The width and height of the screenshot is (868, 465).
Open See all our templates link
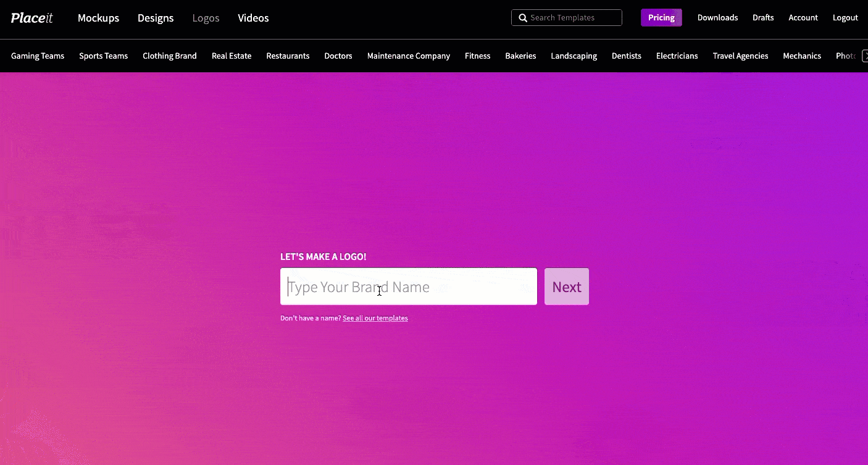tap(375, 318)
